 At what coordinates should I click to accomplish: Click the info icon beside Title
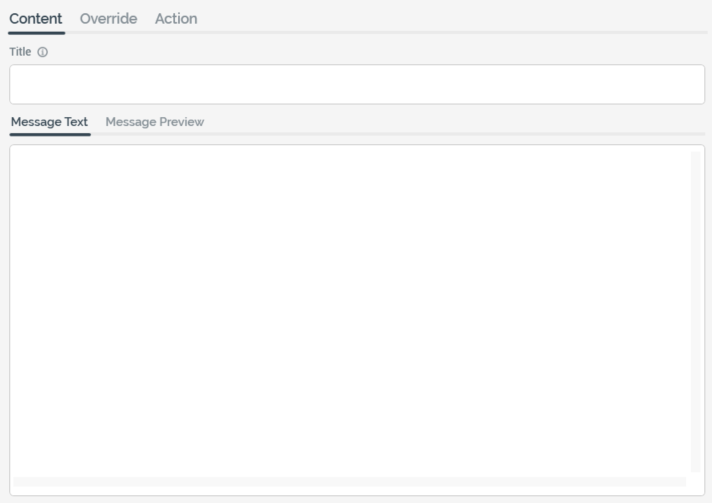(x=42, y=52)
